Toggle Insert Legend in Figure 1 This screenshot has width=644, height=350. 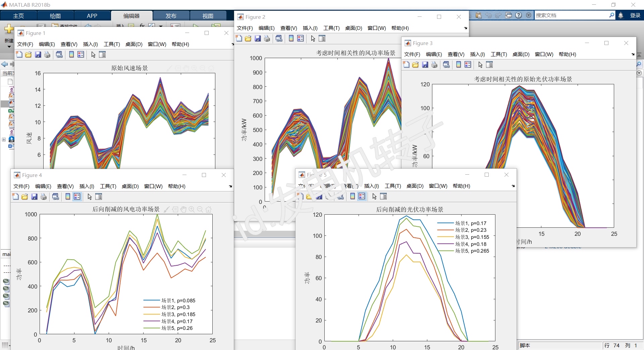[x=81, y=54]
